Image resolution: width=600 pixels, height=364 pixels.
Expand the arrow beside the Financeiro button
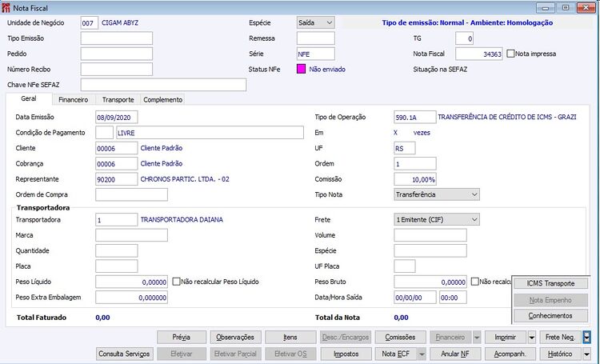click(477, 338)
